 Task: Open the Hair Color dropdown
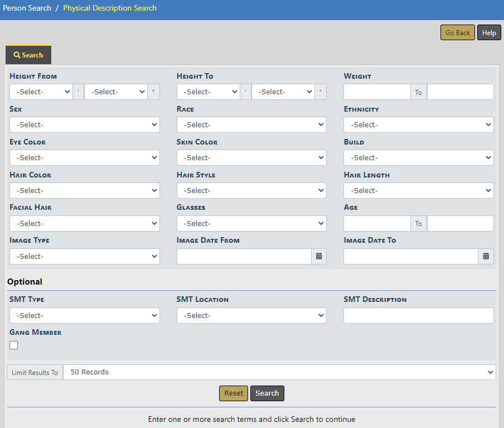(x=85, y=191)
